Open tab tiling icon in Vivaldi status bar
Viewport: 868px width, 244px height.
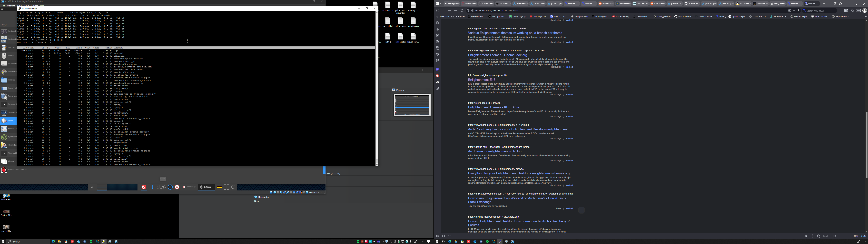812,236
